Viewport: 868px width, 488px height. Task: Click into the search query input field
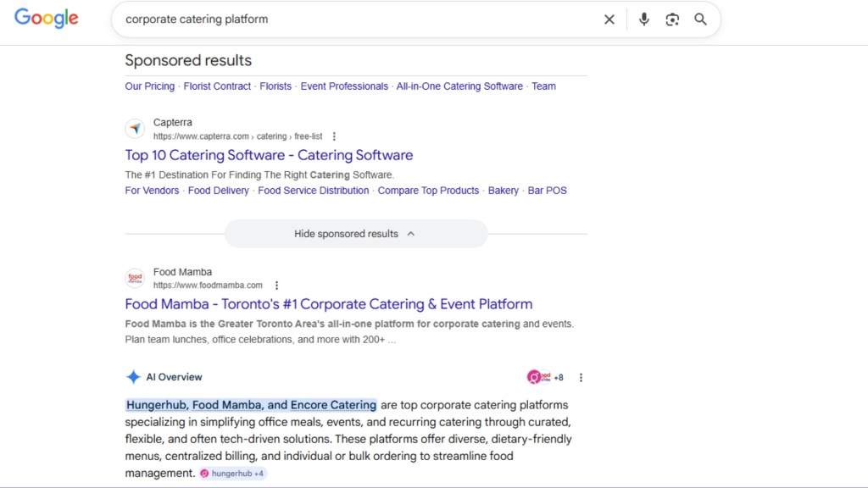click(356, 19)
